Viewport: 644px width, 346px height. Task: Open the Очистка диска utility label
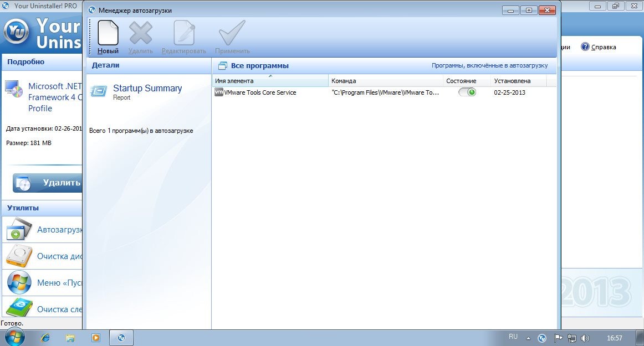(59, 256)
